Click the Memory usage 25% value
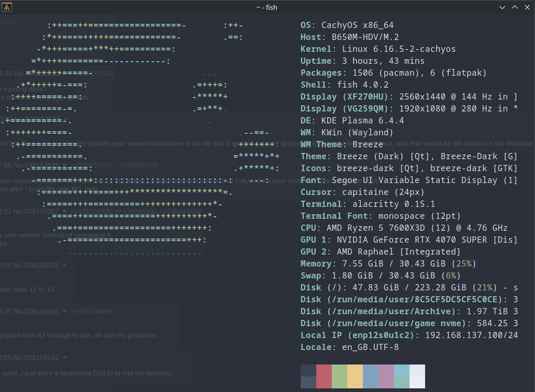 [x=464, y=264]
